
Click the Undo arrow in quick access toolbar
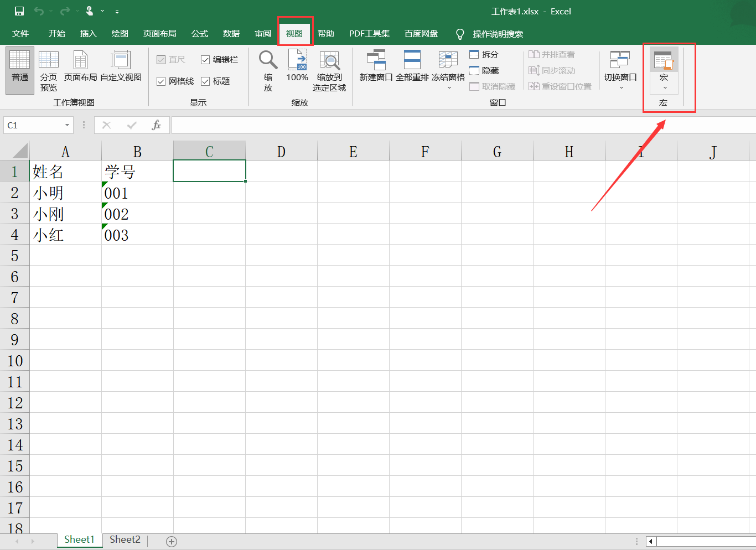click(x=39, y=11)
